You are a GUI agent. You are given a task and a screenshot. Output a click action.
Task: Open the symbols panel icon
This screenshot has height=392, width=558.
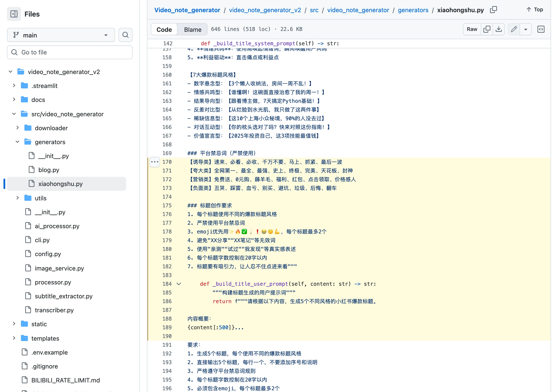tap(541, 29)
